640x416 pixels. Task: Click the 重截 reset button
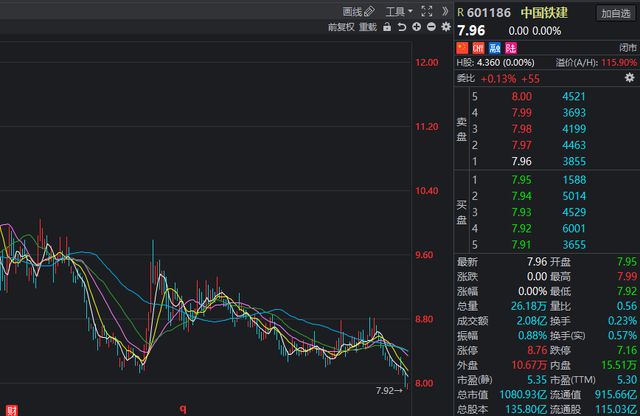point(368,27)
